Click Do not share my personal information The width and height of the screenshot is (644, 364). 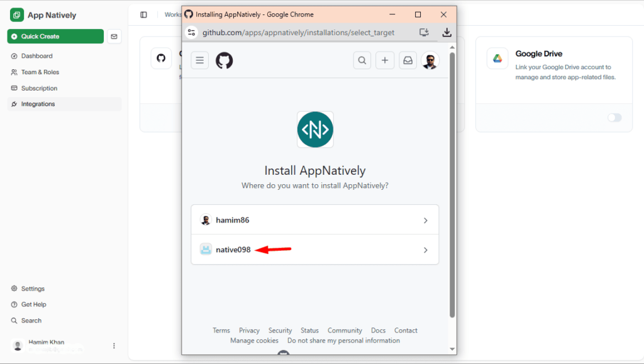click(343, 341)
